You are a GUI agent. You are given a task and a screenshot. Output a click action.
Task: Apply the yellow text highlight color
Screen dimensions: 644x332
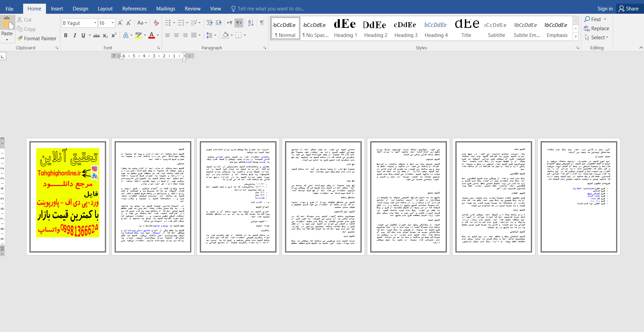138,36
